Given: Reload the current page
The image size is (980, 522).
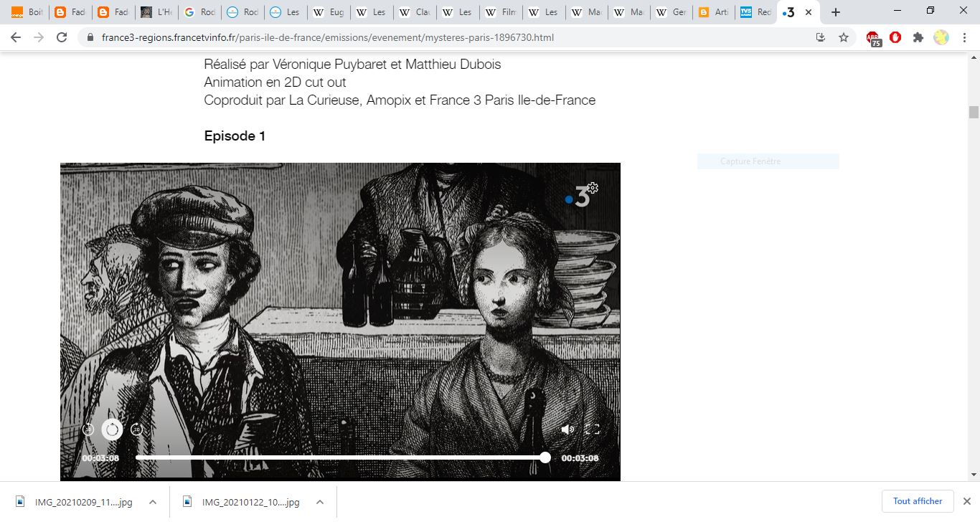Looking at the screenshot, I should (x=62, y=37).
